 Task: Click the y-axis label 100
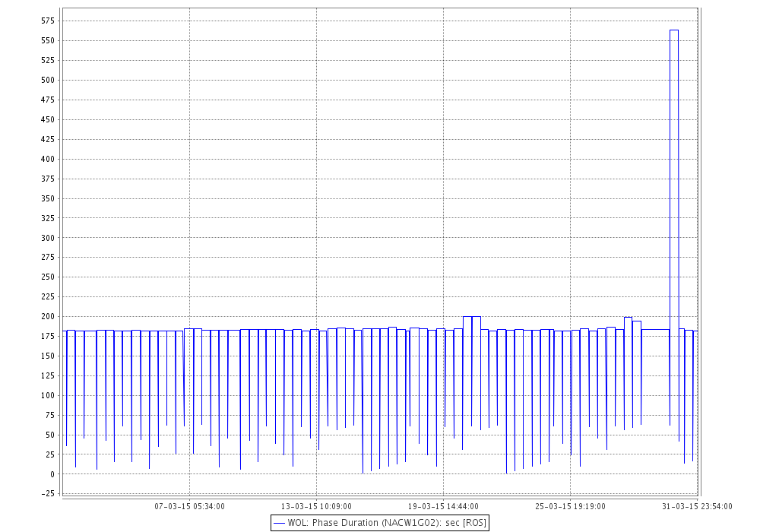click(48, 395)
